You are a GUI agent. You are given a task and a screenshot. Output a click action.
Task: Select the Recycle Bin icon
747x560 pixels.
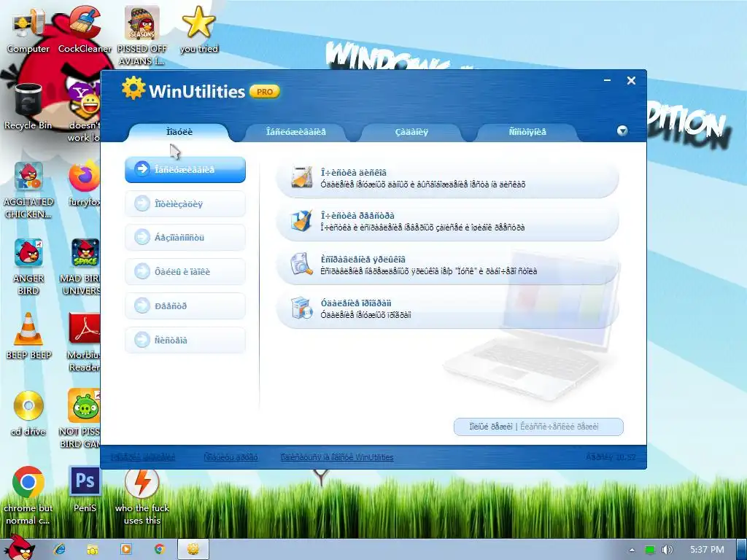[28, 106]
